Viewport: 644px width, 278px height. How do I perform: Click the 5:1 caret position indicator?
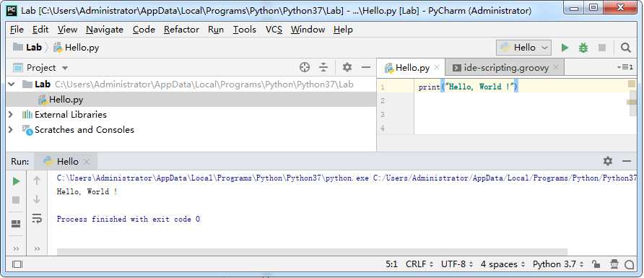pos(391,264)
